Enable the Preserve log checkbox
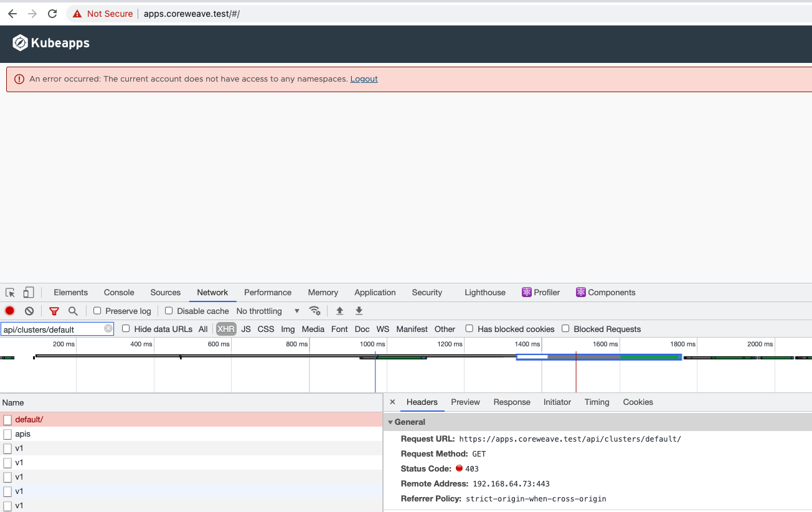This screenshot has height=512, width=812. coord(97,310)
